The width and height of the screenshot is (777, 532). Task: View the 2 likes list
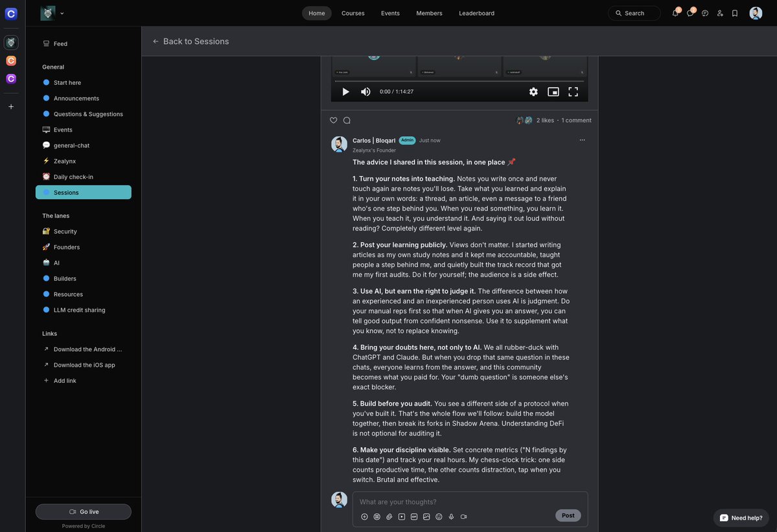(544, 121)
